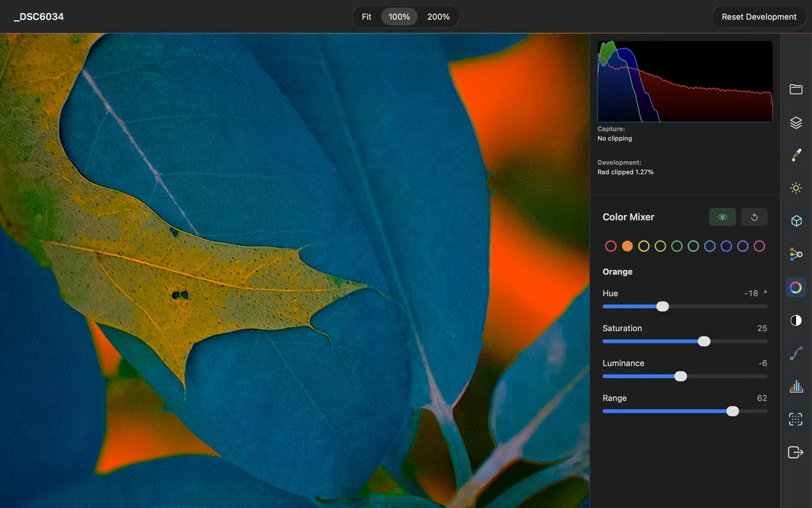The height and width of the screenshot is (508, 812).
Task: Select the yellow color ring
Action: [x=644, y=246]
